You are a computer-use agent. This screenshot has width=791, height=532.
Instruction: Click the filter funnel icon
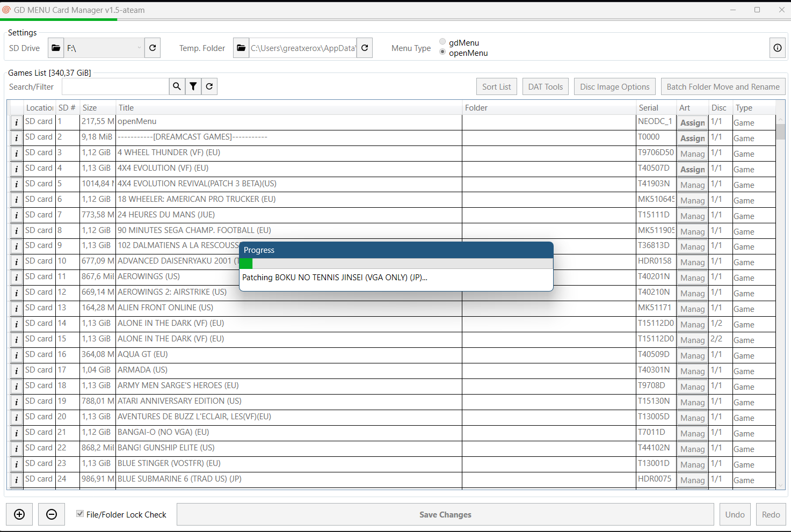coord(193,86)
